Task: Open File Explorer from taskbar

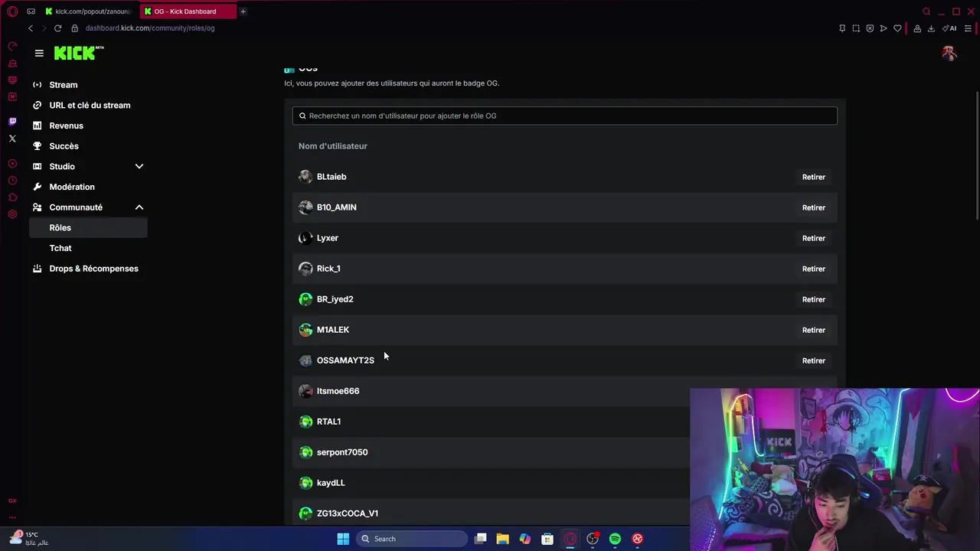Action: [502, 539]
